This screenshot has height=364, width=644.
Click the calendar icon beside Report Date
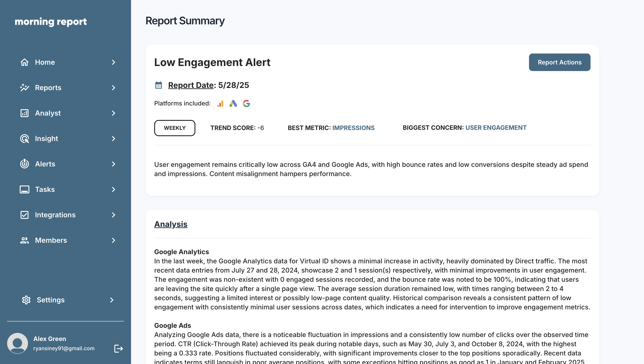tap(159, 85)
